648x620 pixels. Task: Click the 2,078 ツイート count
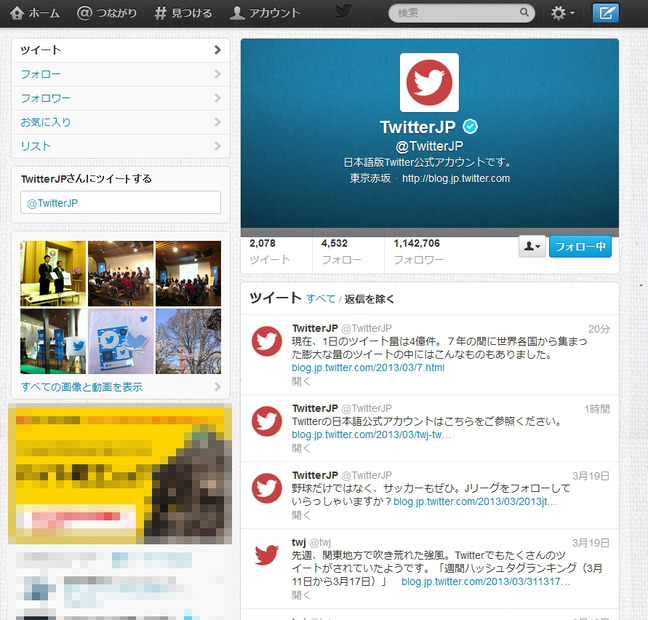pos(270,251)
